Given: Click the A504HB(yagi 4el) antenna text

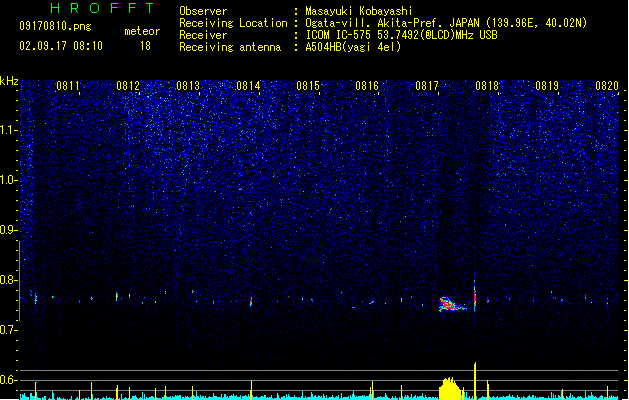Looking at the screenshot, I should point(353,47).
